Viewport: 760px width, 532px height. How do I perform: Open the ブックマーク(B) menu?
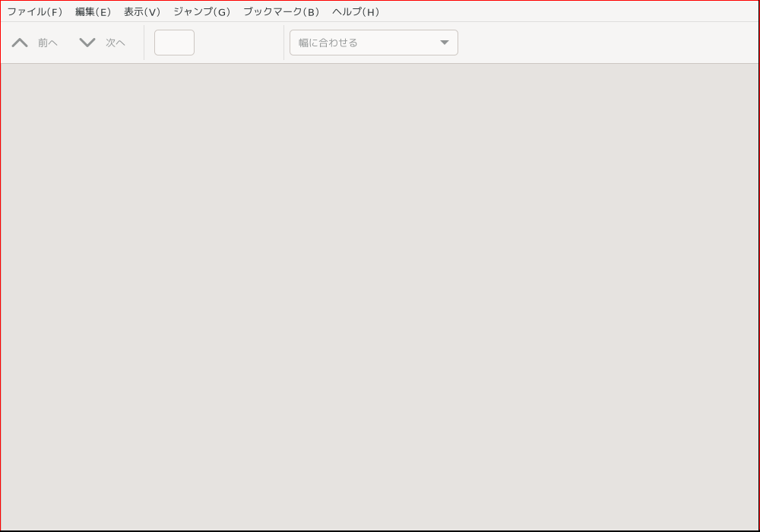pos(281,11)
